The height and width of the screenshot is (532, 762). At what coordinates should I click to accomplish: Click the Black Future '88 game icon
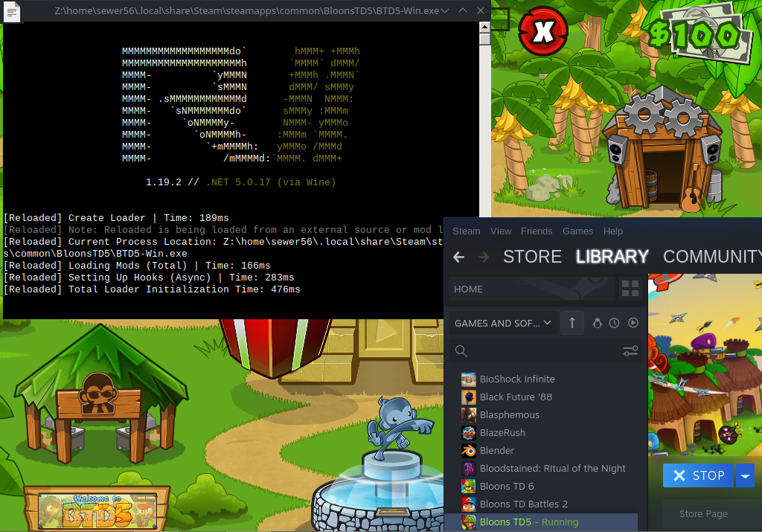(x=469, y=397)
